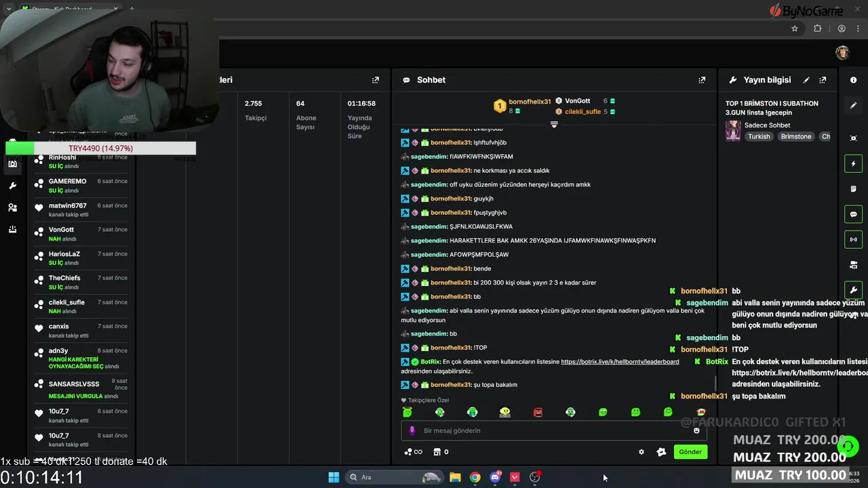Click the lightning bolt quick actions icon

tap(853, 163)
